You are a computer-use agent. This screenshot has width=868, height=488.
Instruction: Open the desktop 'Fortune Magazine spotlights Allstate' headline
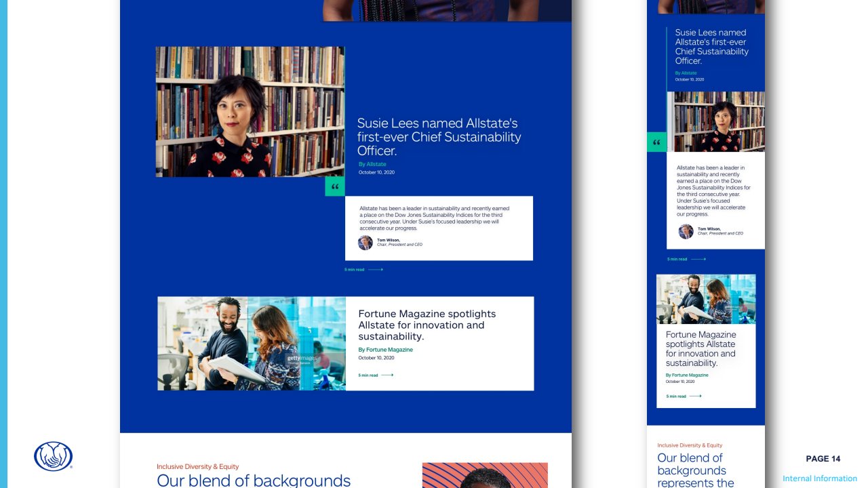427,325
